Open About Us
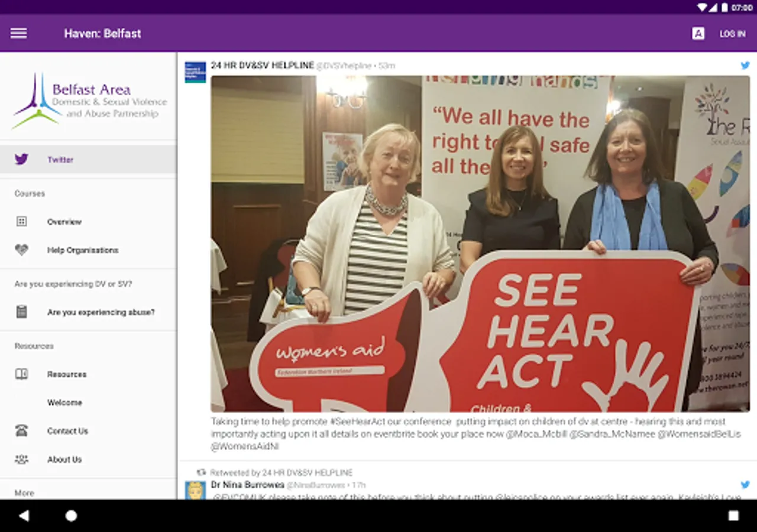Screen dimensions: 757x532 pos(88,459)
